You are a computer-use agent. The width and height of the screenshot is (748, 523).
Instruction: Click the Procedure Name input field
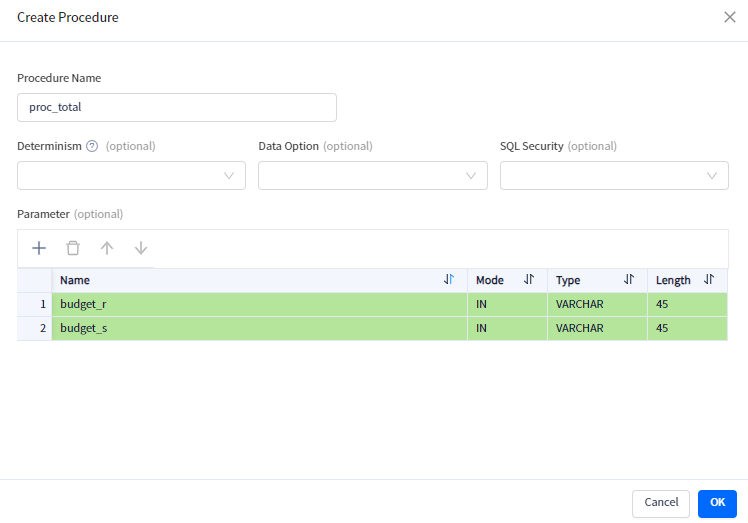(177, 107)
